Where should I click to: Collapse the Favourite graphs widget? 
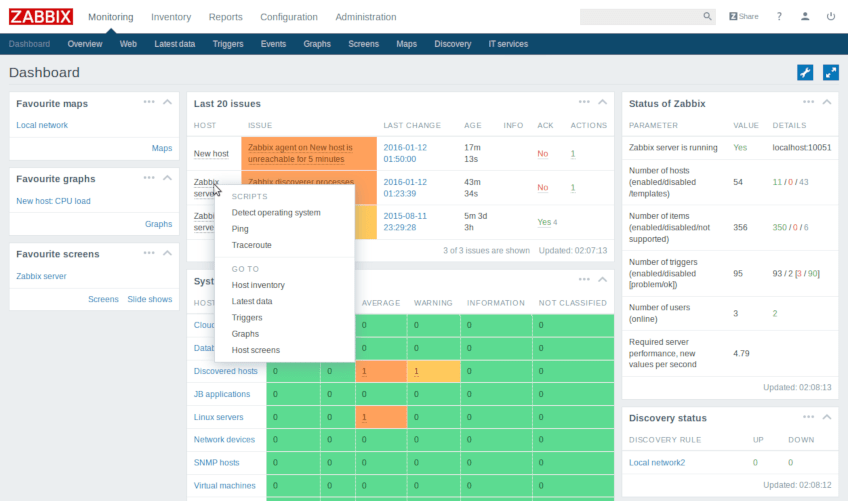point(168,177)
